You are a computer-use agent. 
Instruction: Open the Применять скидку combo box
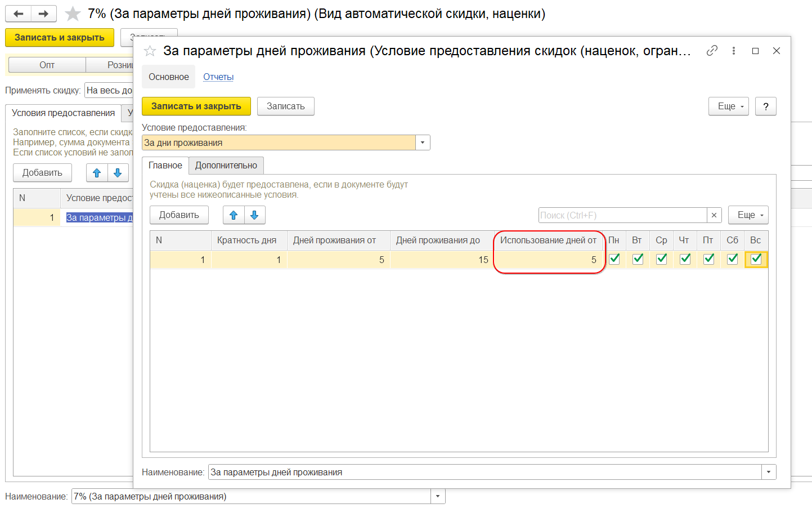tap(109, 90)
